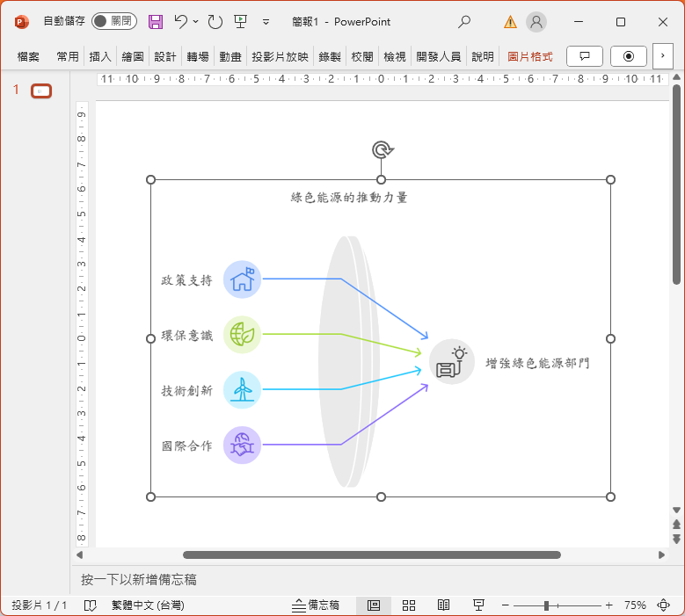Image resolution: width=685 pixels, height=616 pixels.
Task: Switch to the 插入 Insert tab
Action: (x=100, y=57)
